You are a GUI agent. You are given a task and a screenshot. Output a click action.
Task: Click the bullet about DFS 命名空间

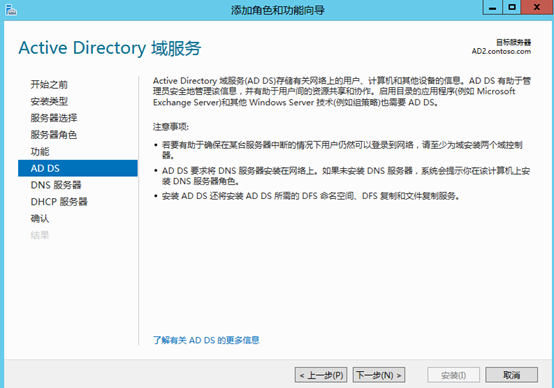[x=311, y=195]
